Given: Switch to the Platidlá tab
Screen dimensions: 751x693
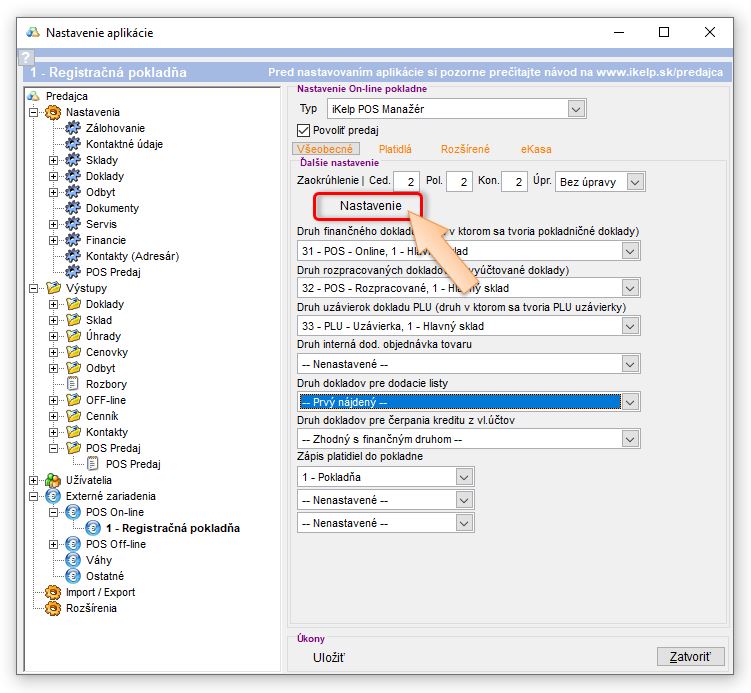Looking at the screenshot, I should point(395,149).
